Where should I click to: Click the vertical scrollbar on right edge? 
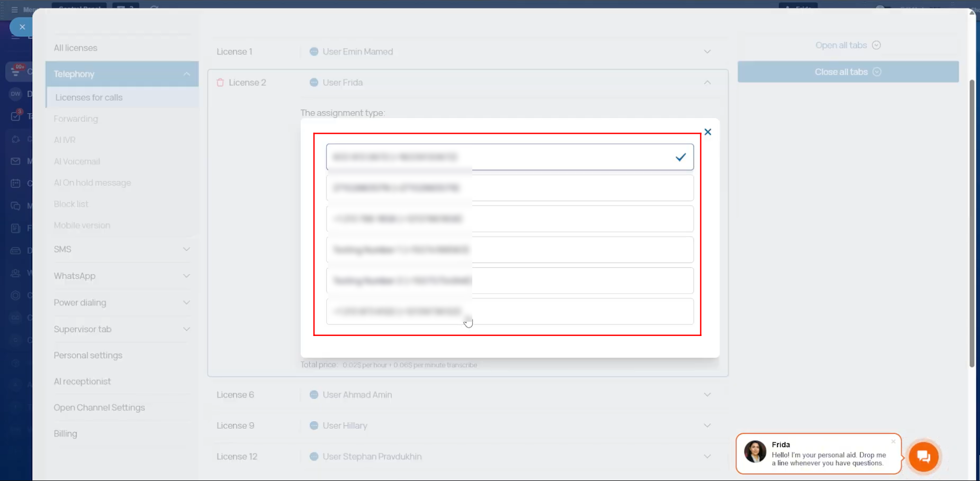pyautogui.click(x=972, y=222)
